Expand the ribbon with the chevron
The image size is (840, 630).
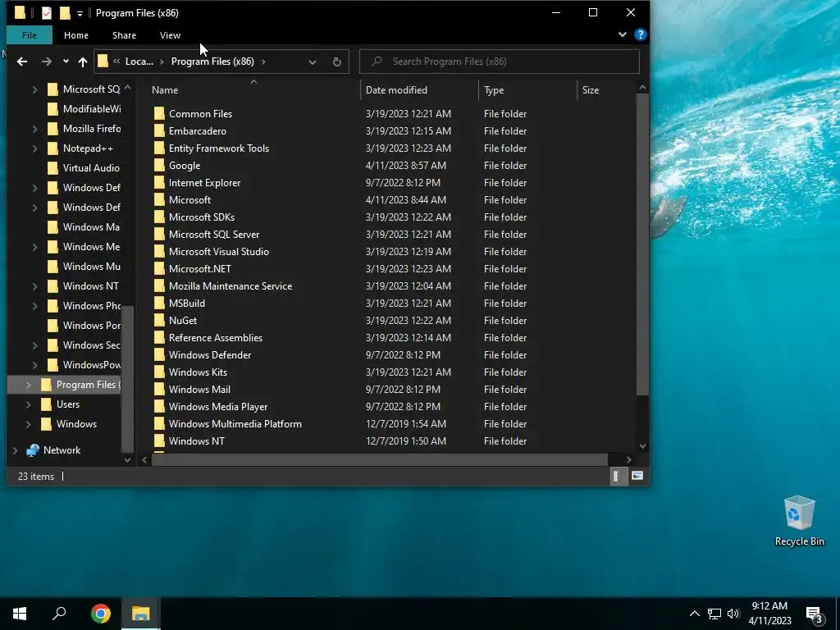point(623,34)
